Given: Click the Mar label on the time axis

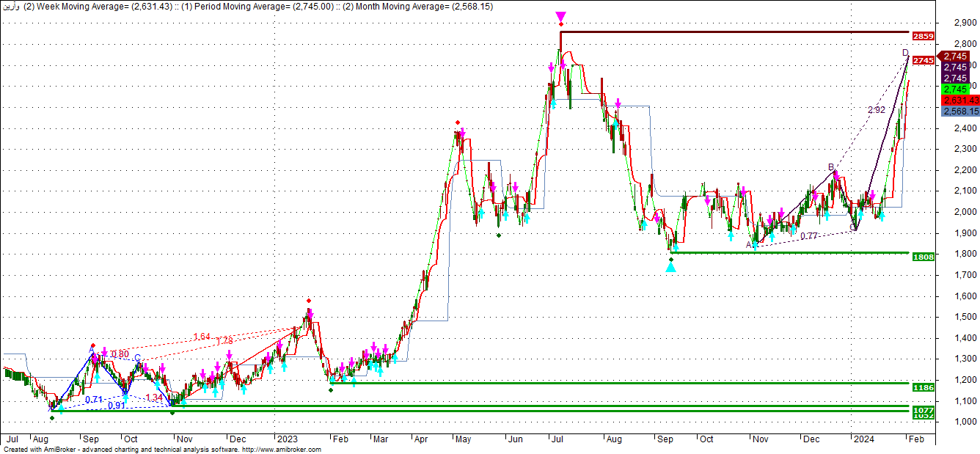Looking at the screenshot, I should [381, 439].
